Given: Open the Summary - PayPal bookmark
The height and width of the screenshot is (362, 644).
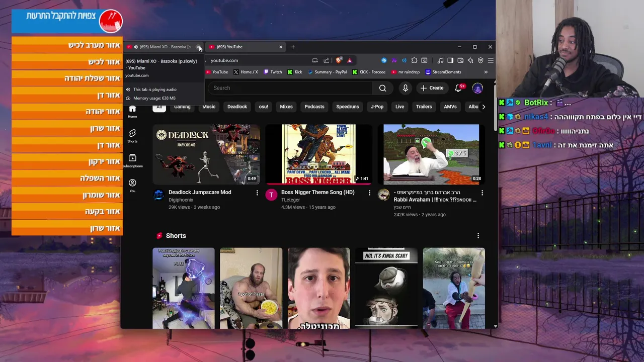Looking at the screenshot, I should [x=327, y=72].
